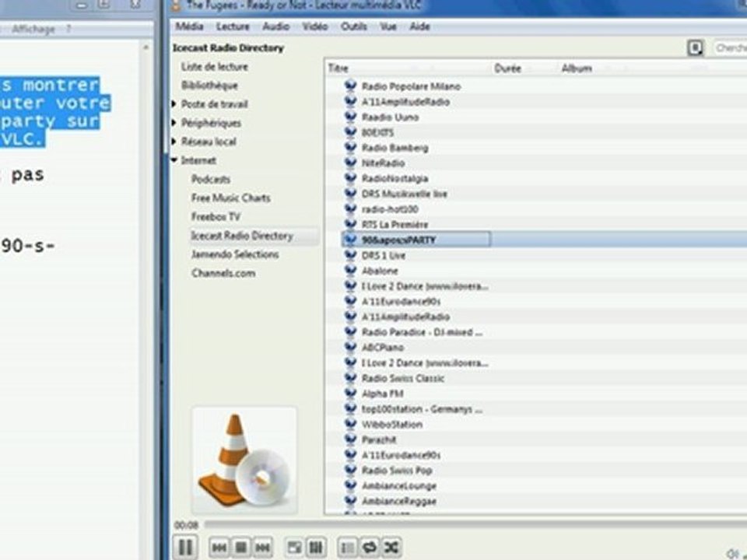Expand the Poste de travail arrow

click(174, 103)
